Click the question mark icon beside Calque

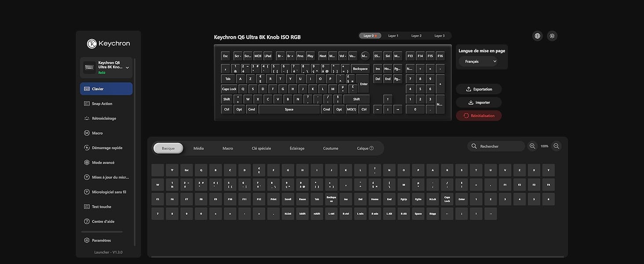(x=372, y=148)
